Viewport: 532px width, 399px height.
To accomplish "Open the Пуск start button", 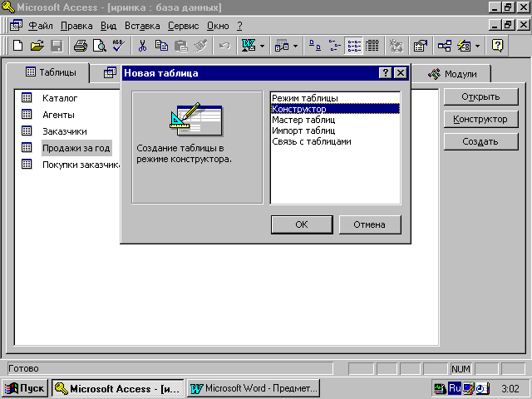I will (x=25, y=388).
